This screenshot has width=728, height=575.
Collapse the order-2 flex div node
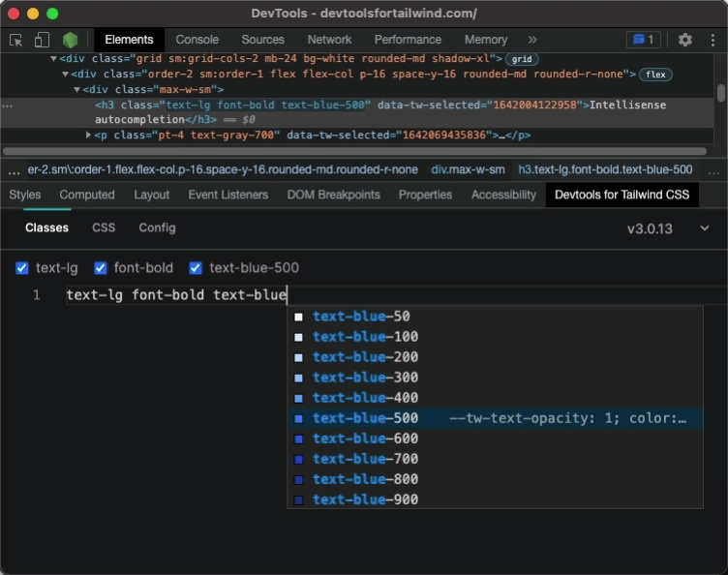click(65, 74)
